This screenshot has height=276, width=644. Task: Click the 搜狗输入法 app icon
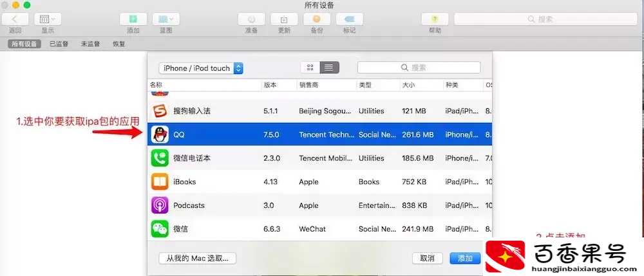click(160, 111)
